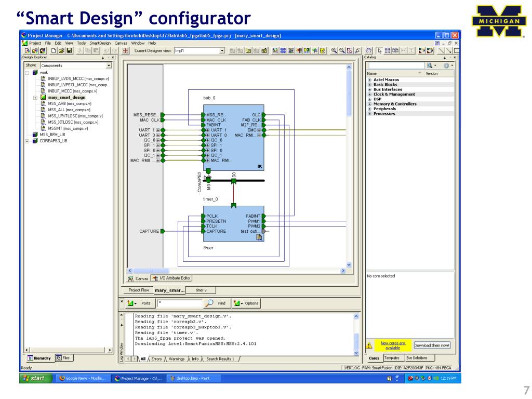Click the canvas vertical scrollbar
The image size is (532, 399).
[349, 166]
